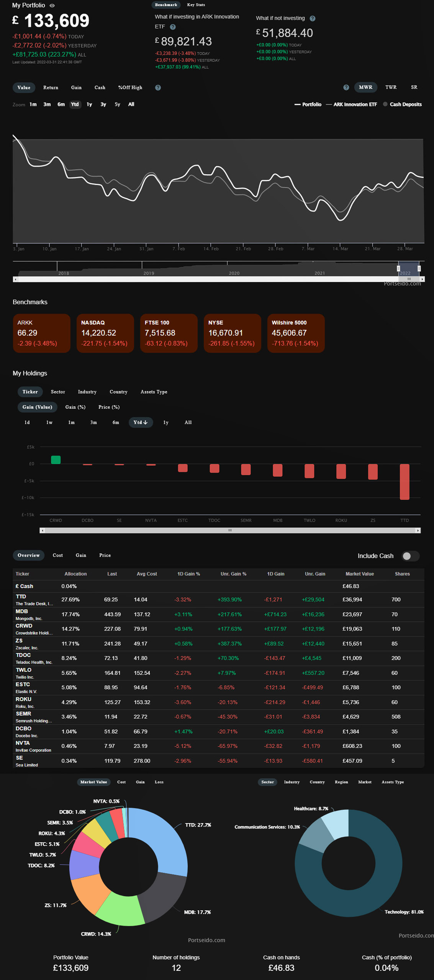Toggle the Include Cash switch

tap(410, 556)
